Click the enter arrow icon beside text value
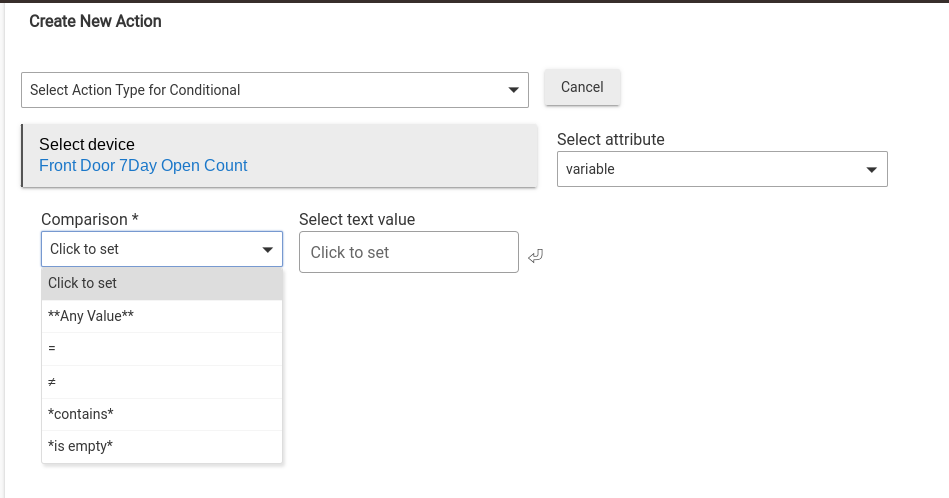Screen dimensions: 949x498 (535, 256)
